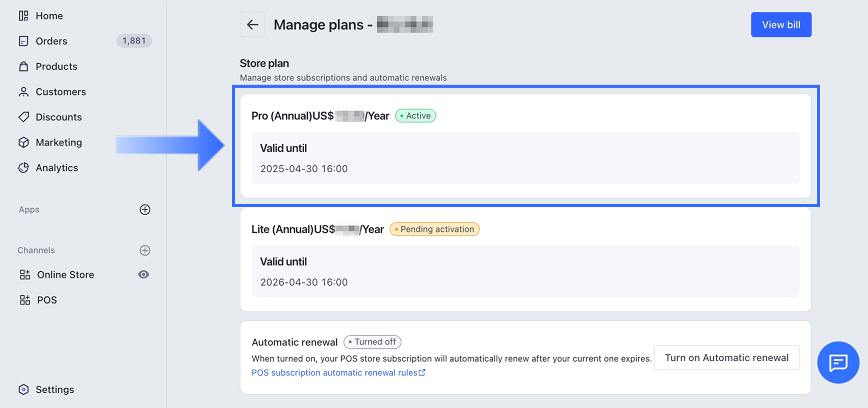The width and height of the screenshot is (868, 408).
Task: Open Settings gear icon at bottom
Action: coord(23,390)
